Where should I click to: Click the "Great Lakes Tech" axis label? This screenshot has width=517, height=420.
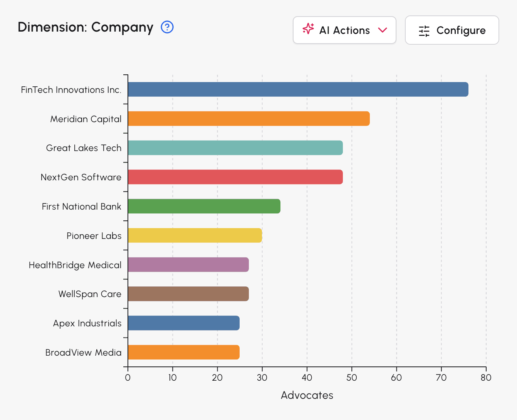84,148
